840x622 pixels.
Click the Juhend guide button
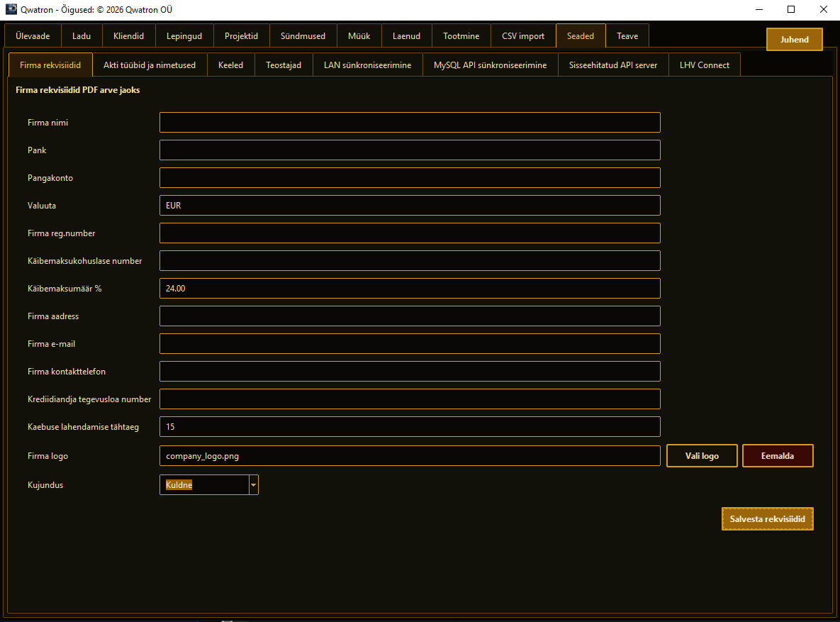coord(795,40)
